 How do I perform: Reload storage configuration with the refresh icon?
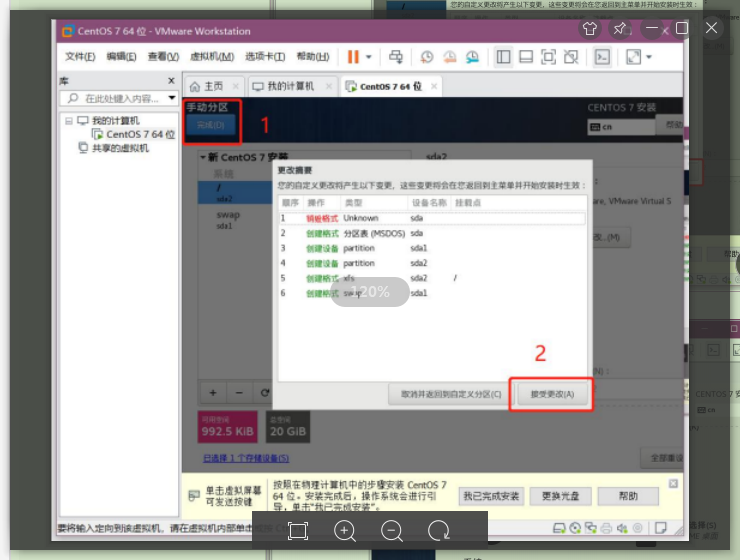[x=264, y=393]
